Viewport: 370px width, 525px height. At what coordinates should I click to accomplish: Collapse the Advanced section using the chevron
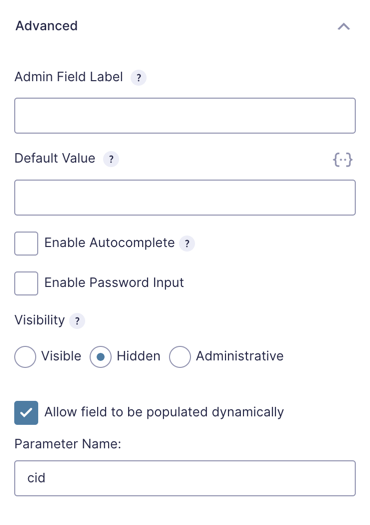click(x=344, y=26)
